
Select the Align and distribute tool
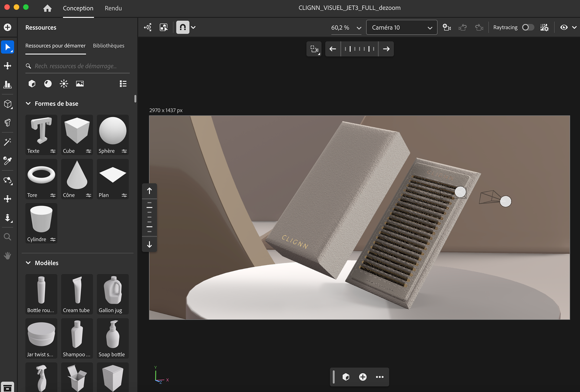8,85
